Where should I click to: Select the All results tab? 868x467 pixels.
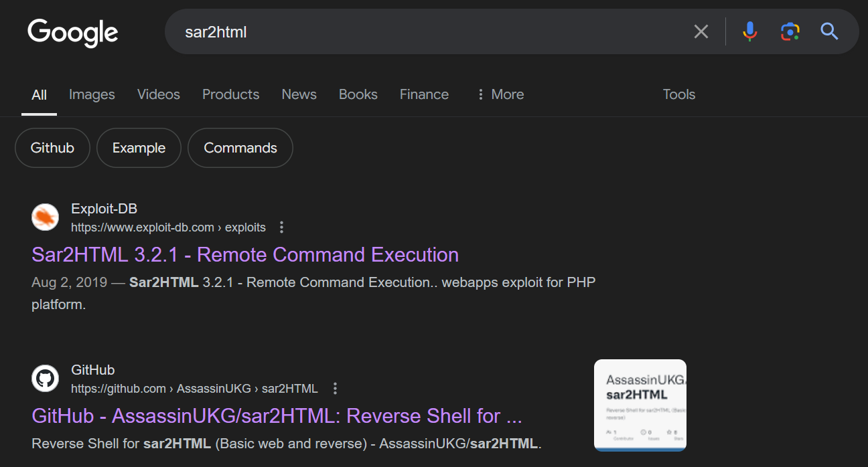pos(40,95)
